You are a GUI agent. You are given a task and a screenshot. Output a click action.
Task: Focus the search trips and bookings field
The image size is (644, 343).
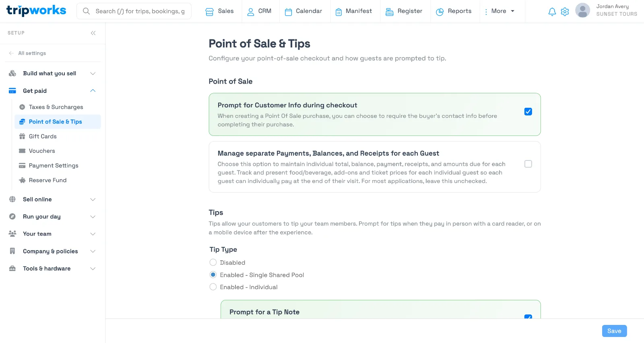(134, 11)
